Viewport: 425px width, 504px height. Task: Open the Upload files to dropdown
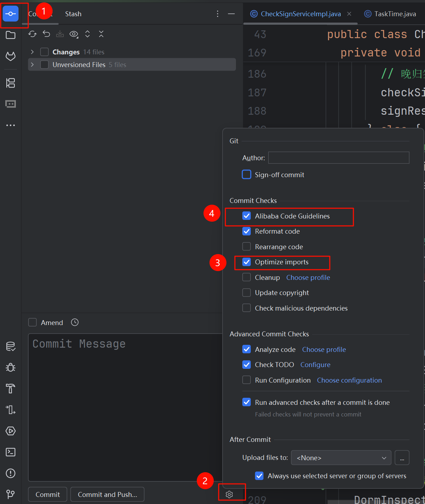[341, 457]
